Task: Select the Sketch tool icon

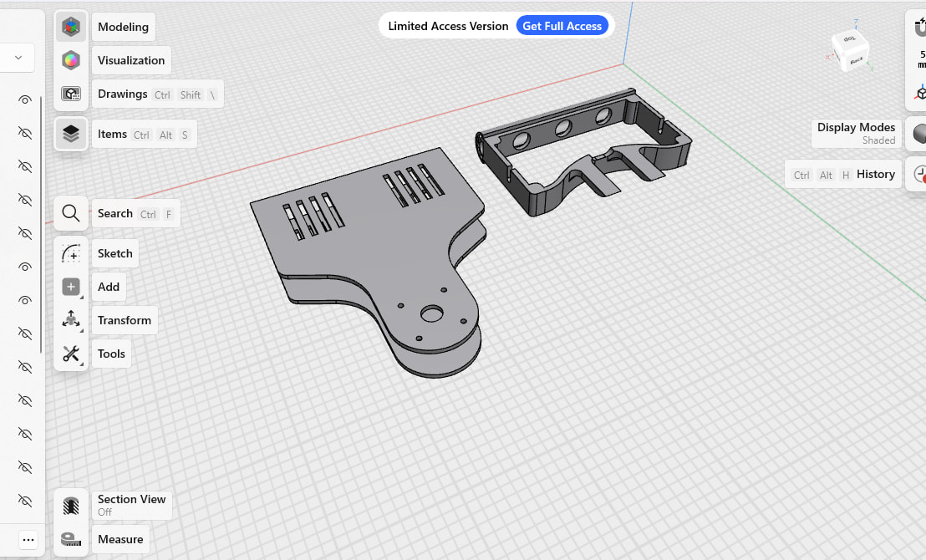Action: tap(71, 253)
